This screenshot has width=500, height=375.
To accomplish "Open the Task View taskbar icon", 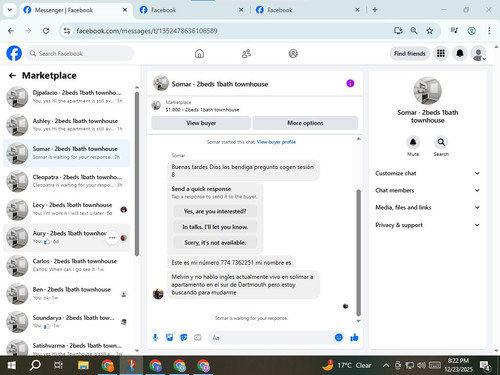I will [58, 365].
